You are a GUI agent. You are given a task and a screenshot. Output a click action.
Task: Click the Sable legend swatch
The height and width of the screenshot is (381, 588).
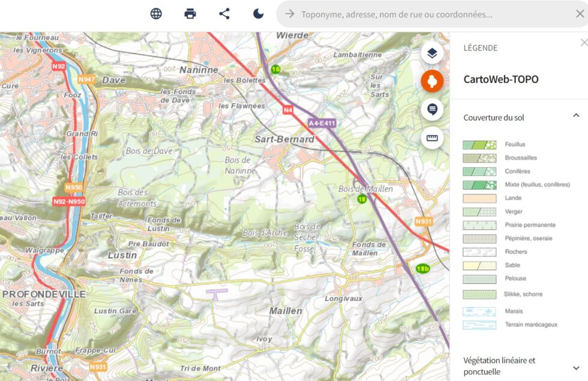click(479, 265)
